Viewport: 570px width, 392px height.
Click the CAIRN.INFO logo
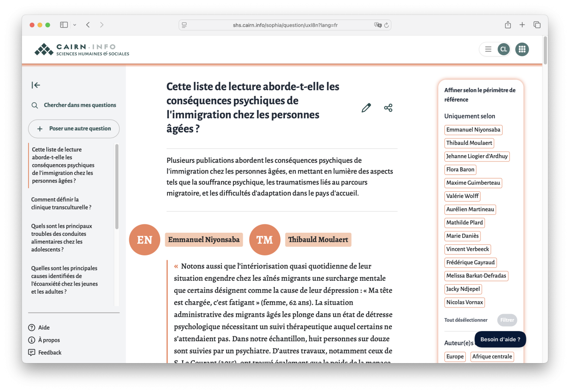click(81, 49)
